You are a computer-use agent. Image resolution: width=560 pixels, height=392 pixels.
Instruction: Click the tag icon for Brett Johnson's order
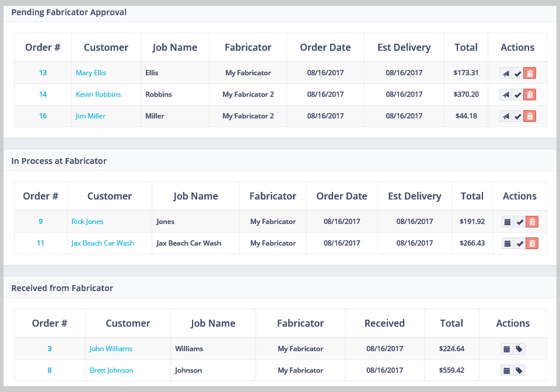coord(519,370)
